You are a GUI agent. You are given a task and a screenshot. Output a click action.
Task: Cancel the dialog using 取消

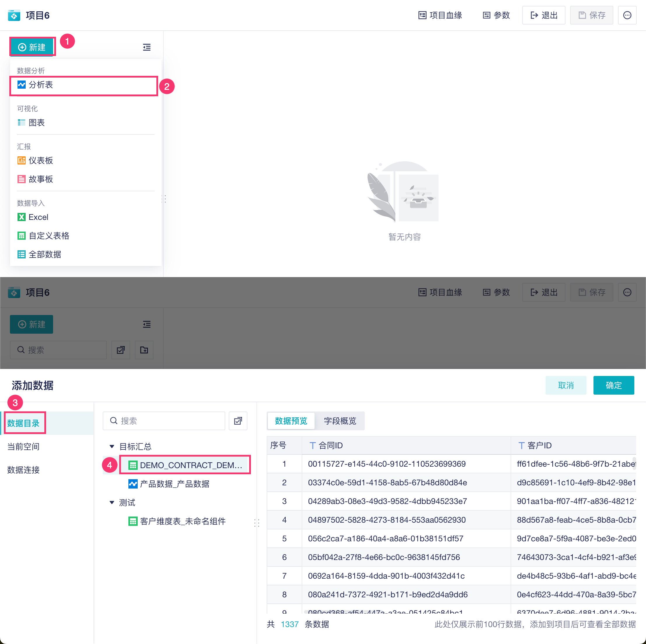point(565,385)
